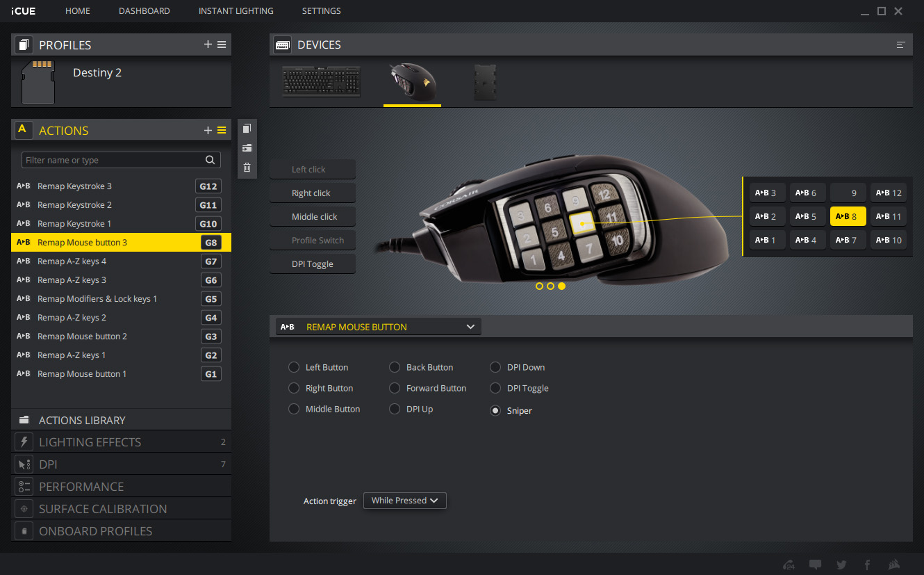This screenshot has width=924, height=575.
Task: Select side button 9 in the key grid
Action: tap(848, 193)
